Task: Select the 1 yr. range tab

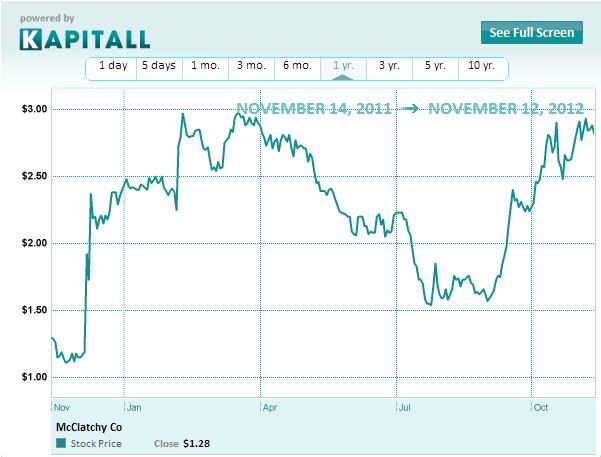Action: [x=343, y=66]
